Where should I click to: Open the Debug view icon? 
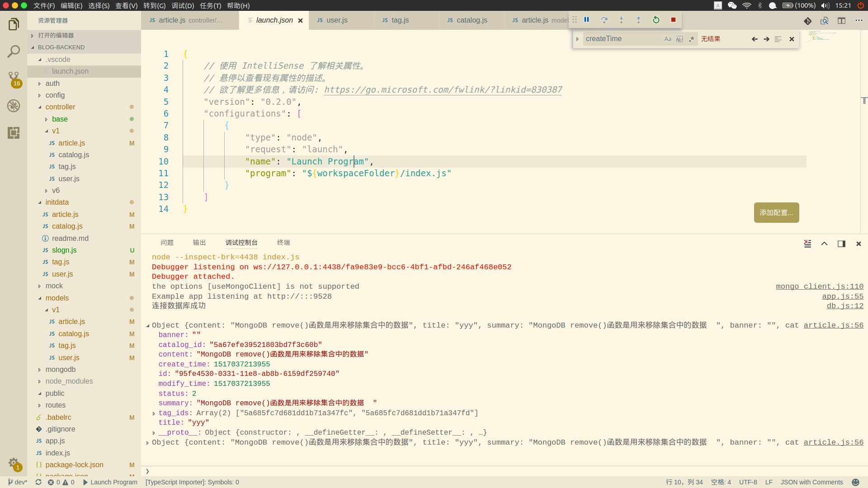click(x=14, y=106)
